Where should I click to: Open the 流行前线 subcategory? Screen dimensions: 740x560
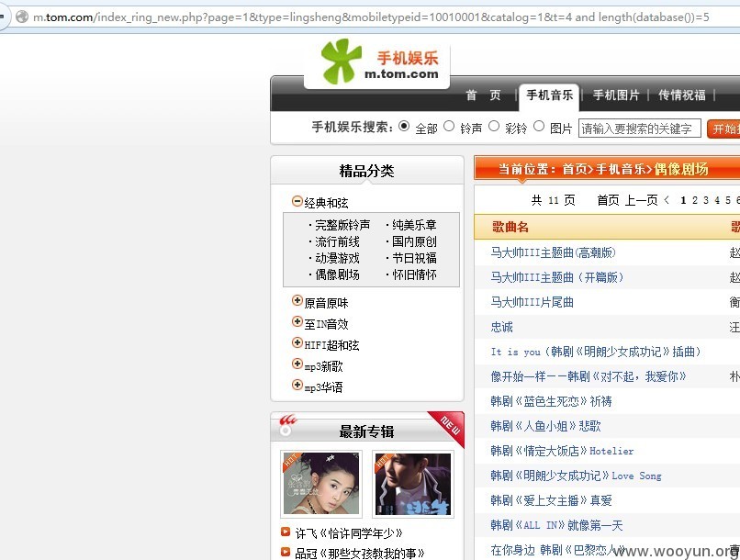click(x=337, y=242)
